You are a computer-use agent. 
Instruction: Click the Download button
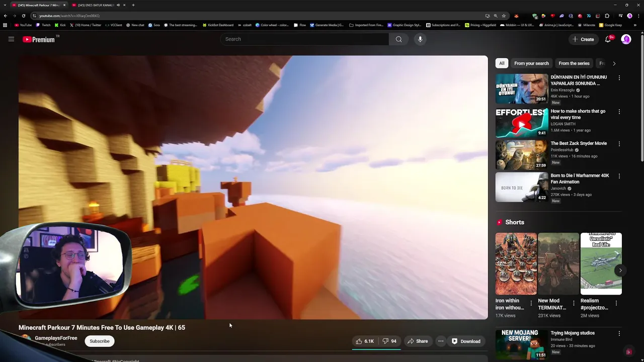point(466,341)
